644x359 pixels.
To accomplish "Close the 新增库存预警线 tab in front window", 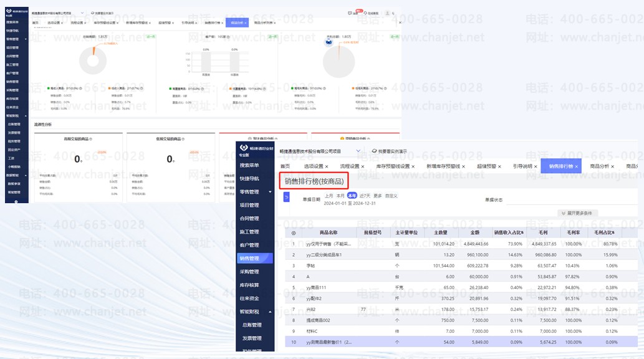I will (464, 166).
